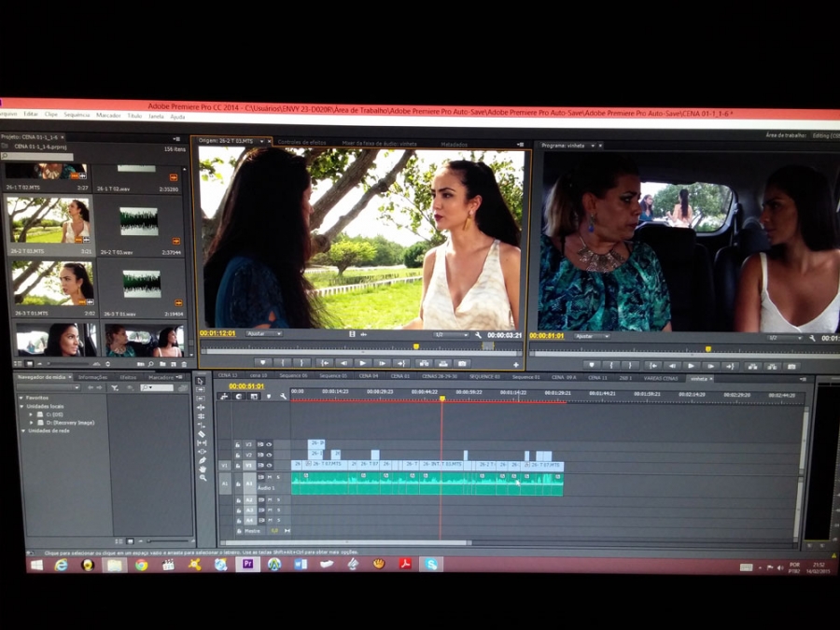Open Adobe Acrobat from the taskbar
The image size is (840, 630).
405,564
